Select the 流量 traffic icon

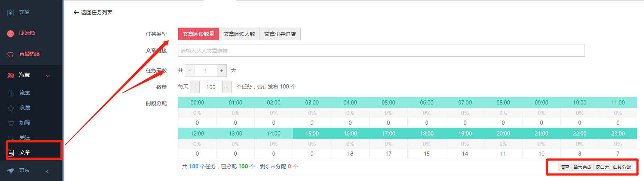click(x=11, y=93)
